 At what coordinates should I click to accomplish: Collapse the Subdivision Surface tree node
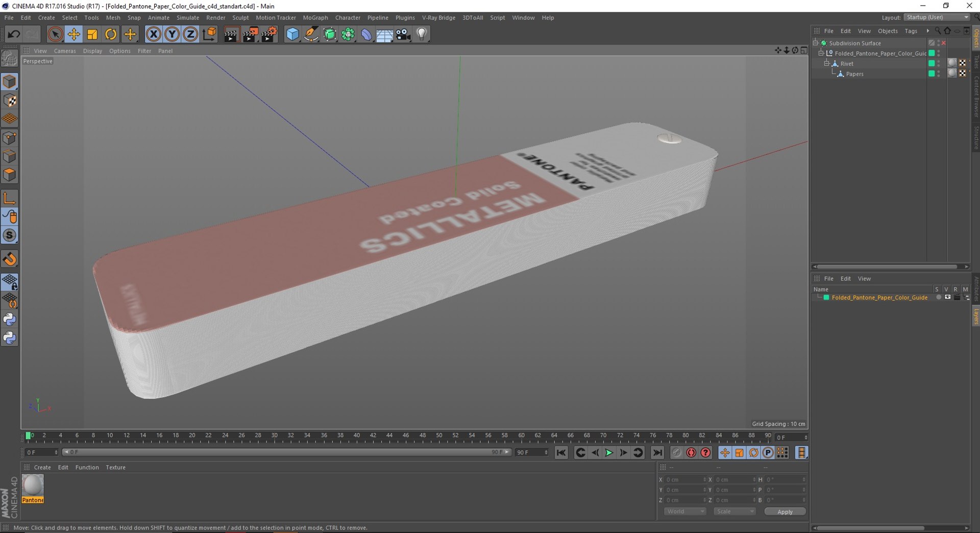(816, 43)
